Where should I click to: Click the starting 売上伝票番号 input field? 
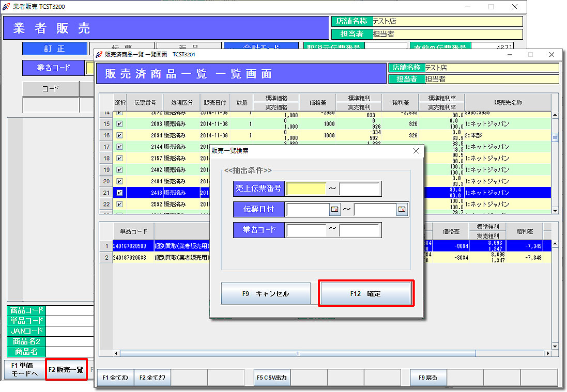[x=307, y=189]
